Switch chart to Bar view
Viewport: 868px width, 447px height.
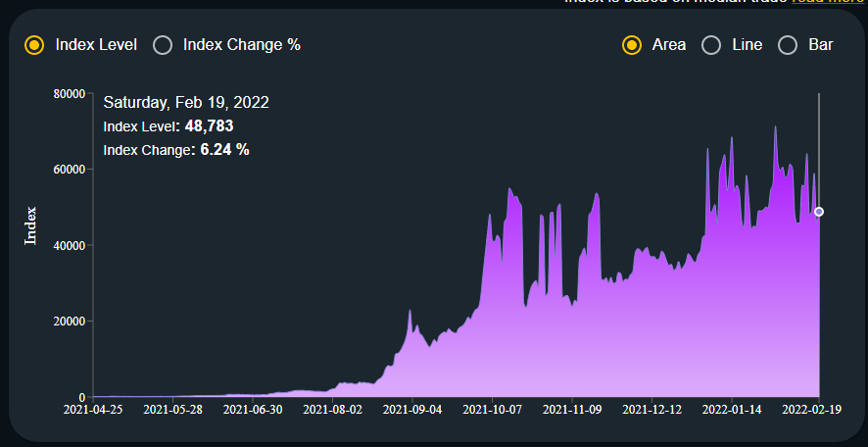click(788, 45)
